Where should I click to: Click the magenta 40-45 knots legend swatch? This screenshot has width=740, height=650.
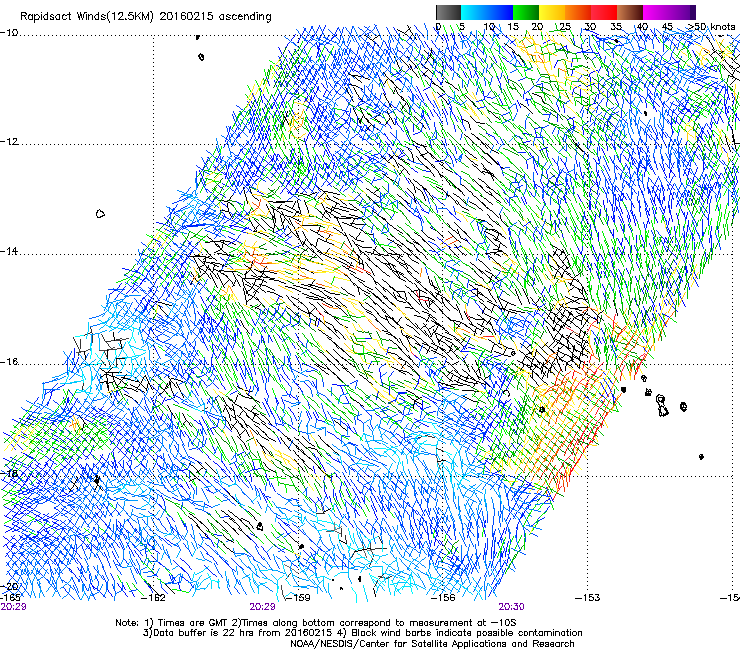pyautogui.click(x=656, y=12)
